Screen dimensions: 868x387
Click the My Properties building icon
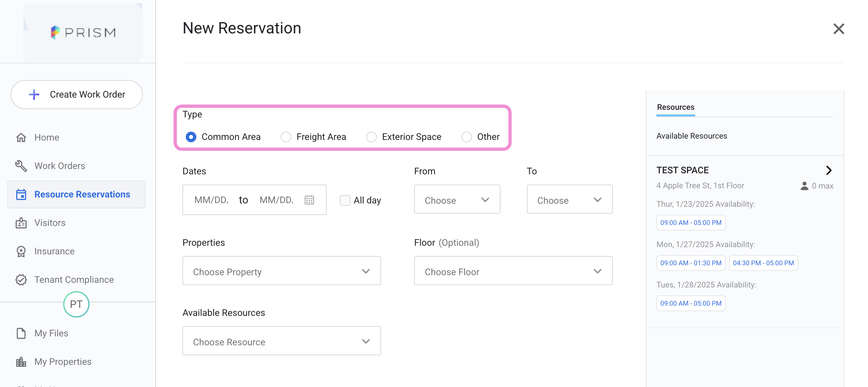pyautogui.click(x=21, y=362)
